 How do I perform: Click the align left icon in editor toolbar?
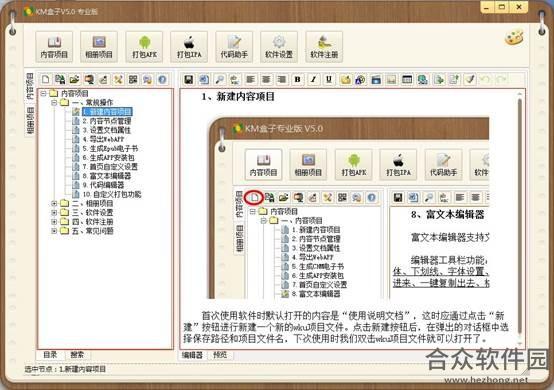[x=251, y=79]
